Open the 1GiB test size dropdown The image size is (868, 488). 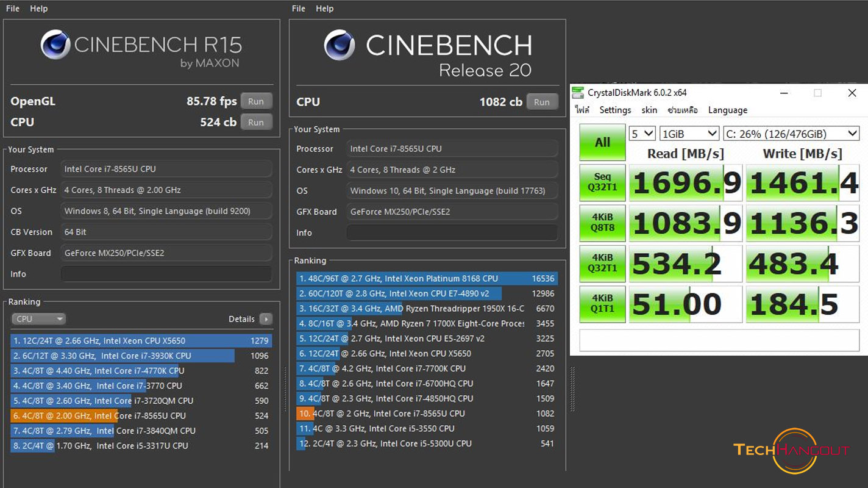coord(689,134)
